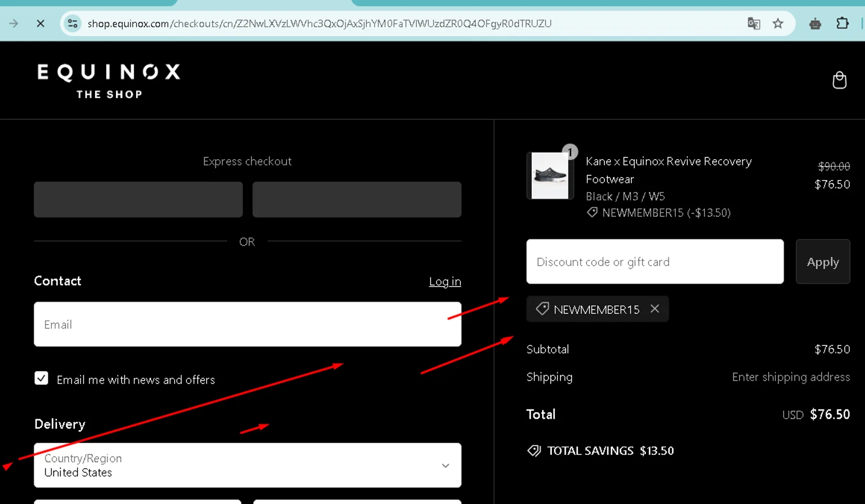Screen dimensions: 865x504
Task: Go forward with browser arrow
Action: click(x=14, y=24)
